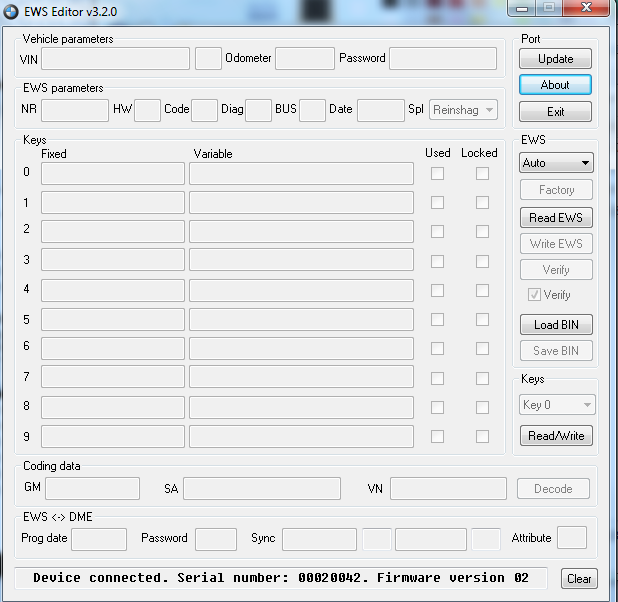Close the EWS Editor window
This screenshot has height=602, width=618.
point(585,9)
